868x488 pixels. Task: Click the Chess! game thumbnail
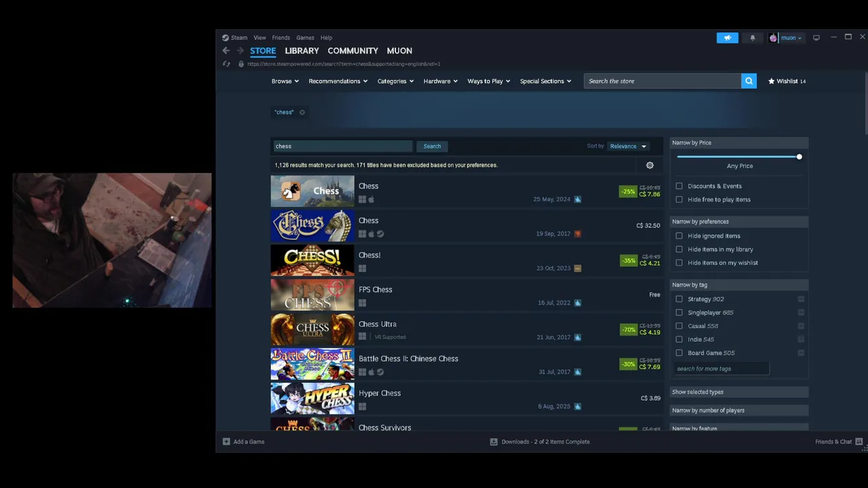point(312,260)
